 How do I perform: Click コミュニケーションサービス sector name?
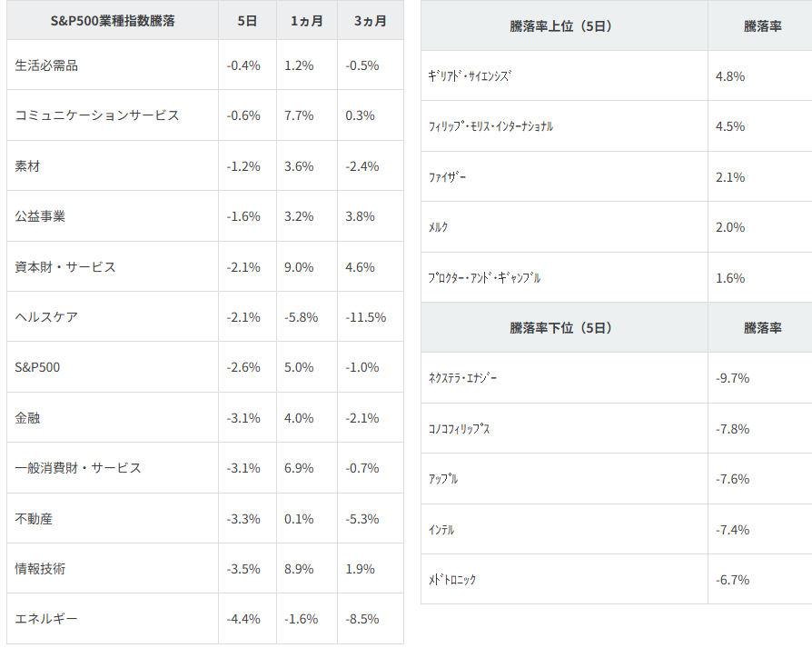(x=97, y=115)
